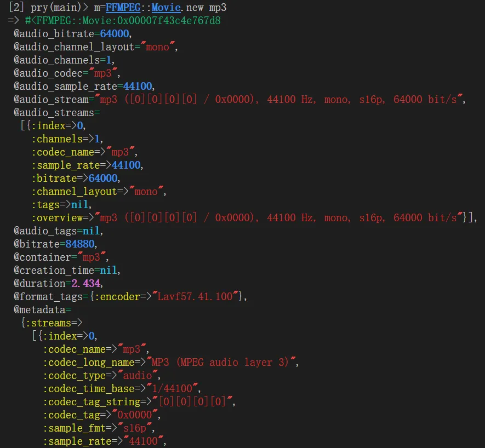Click the @audio_streams= label
Viewport: 485px width, 448px height.
click(56, 112)
